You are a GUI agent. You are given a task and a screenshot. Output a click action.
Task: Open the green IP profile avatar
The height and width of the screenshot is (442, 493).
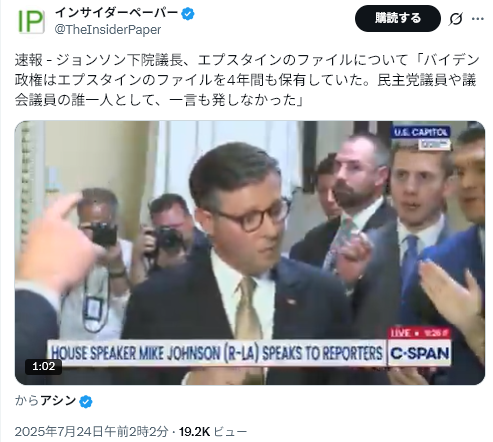pos(31,22)
